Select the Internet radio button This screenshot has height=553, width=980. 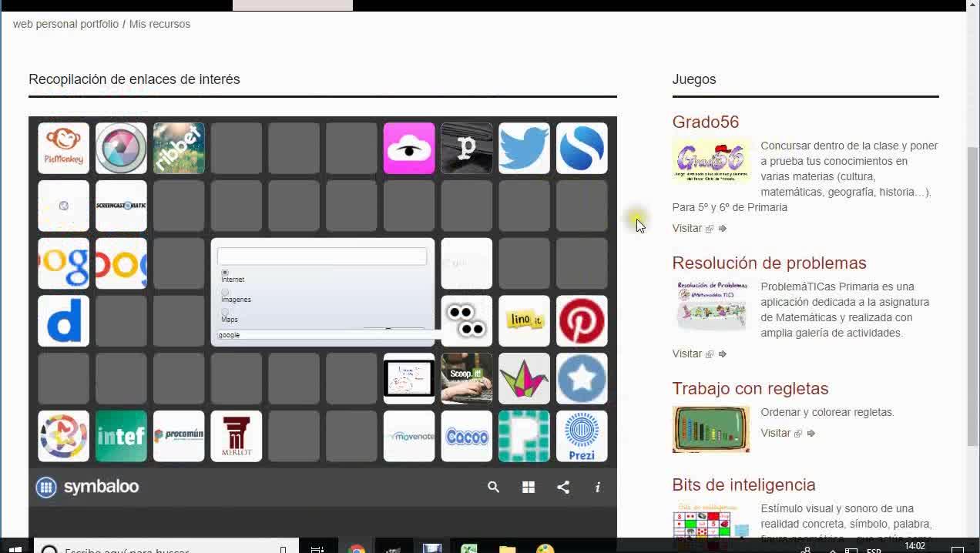pyautogui.click(x=225, y=273)
